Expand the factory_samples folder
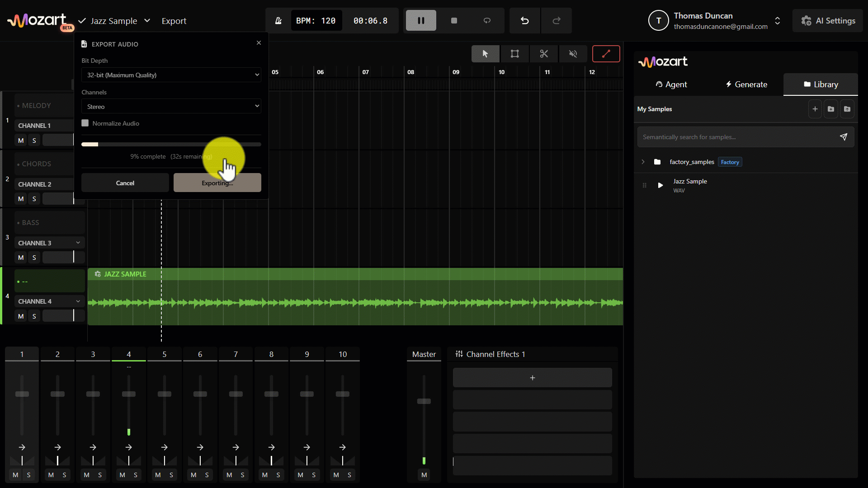The width and height of the screenshot is (868, 488). pos(643,162)
